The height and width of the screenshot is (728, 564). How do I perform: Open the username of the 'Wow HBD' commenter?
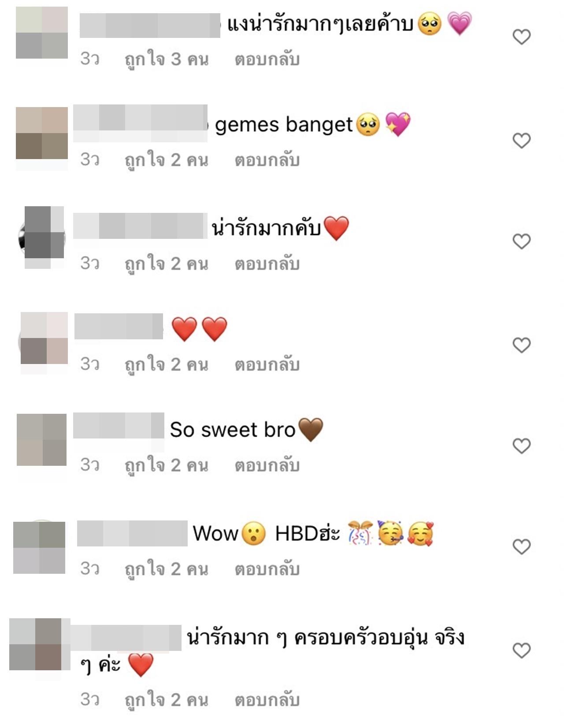(x=132, y=533)
